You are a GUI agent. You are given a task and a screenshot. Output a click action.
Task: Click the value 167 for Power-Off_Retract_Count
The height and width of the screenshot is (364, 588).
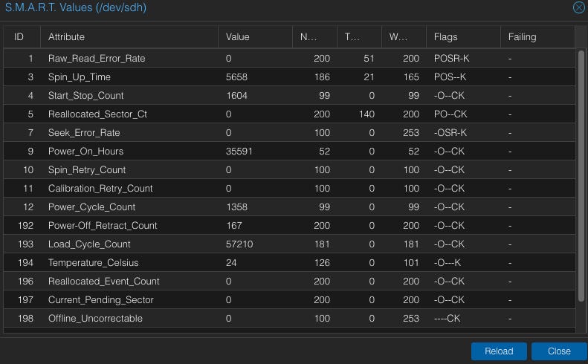234,225
